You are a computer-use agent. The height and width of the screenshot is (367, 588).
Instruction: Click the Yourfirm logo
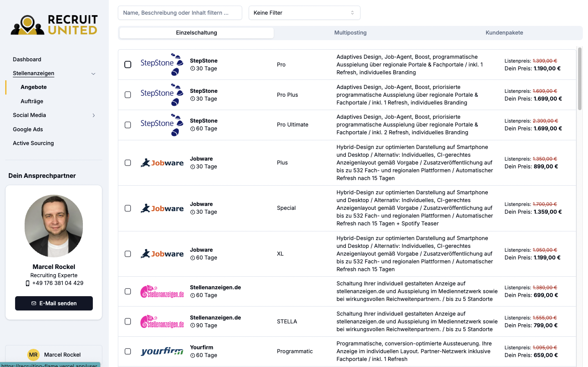162,351
